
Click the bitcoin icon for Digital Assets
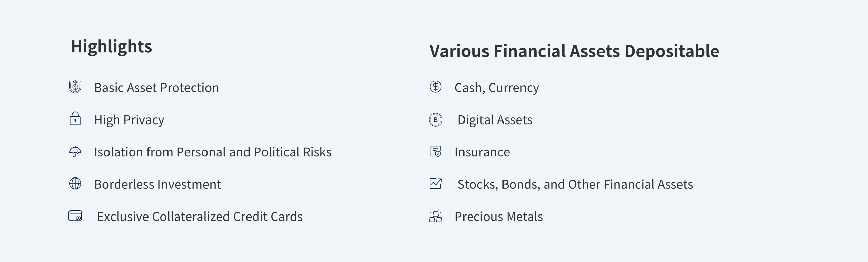pos(435,120)
